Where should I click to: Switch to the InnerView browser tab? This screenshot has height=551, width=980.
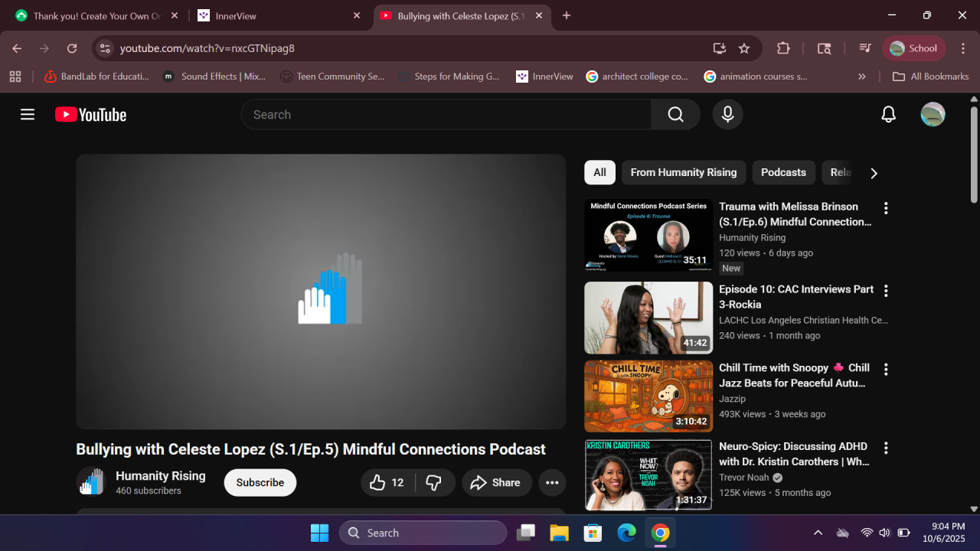(279, 15)
